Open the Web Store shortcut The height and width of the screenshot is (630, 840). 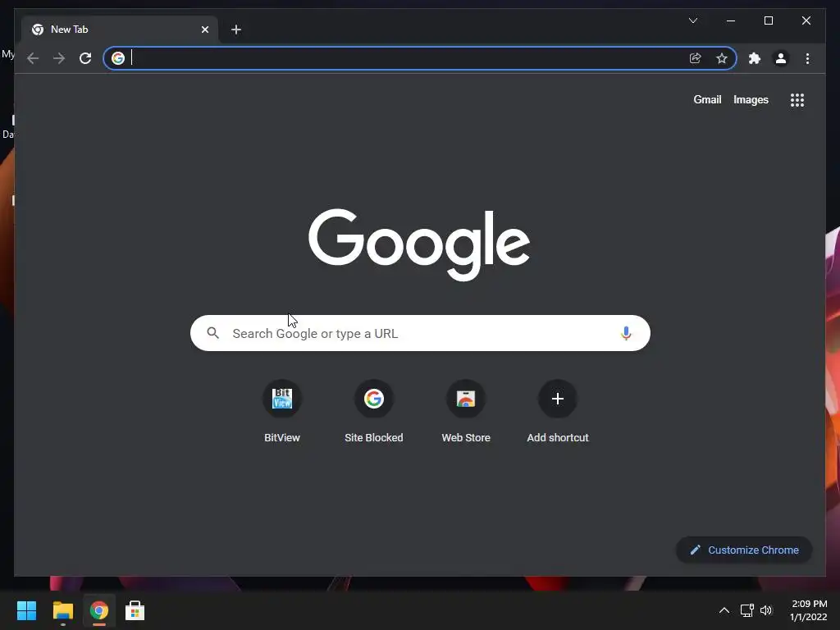(x=466, y=412)
